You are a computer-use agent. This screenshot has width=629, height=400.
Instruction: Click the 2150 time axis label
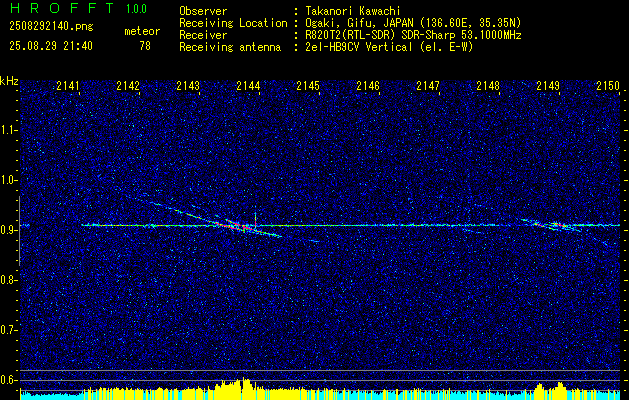click(x=608, y=85)
